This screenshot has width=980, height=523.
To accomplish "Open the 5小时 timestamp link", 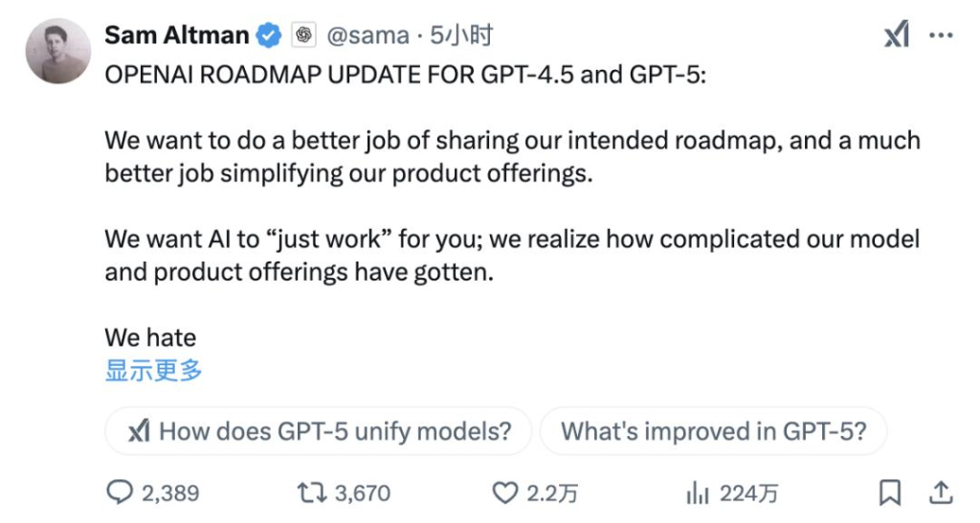I will click(x=461, y=36).
